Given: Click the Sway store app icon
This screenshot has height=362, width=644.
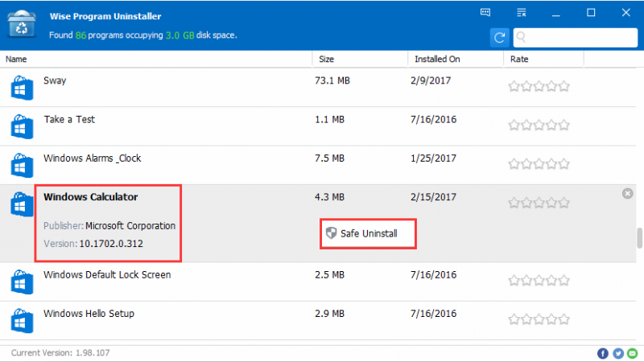Looking at the screenshot, I should point(22,88).
